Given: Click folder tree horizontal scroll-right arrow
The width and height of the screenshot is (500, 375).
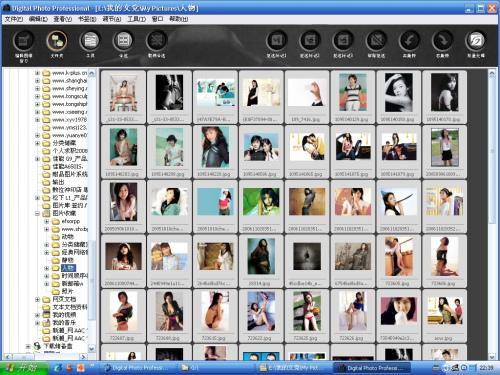Looking at the screenshot, I should 83,357.
